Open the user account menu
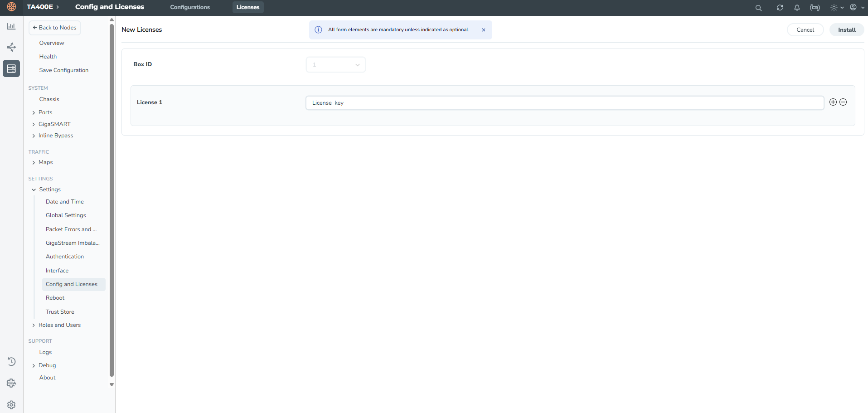This screenshot has width=868, height=413. [x=857, y=7]
